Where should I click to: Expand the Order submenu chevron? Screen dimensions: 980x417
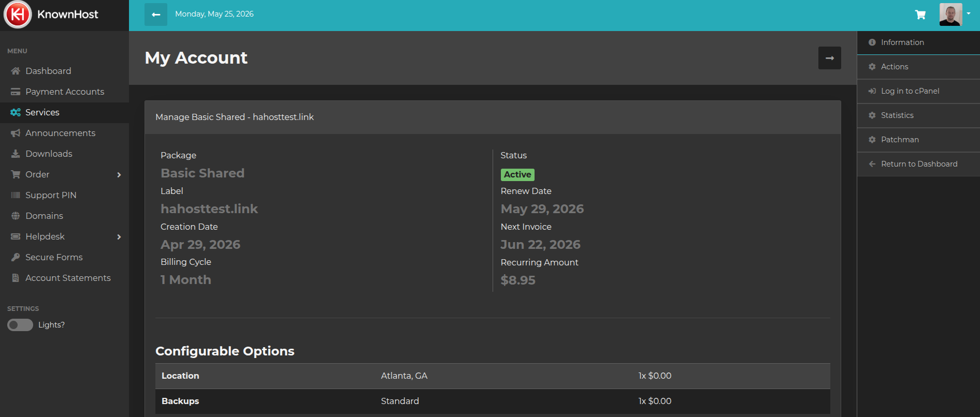click(119, 175)
